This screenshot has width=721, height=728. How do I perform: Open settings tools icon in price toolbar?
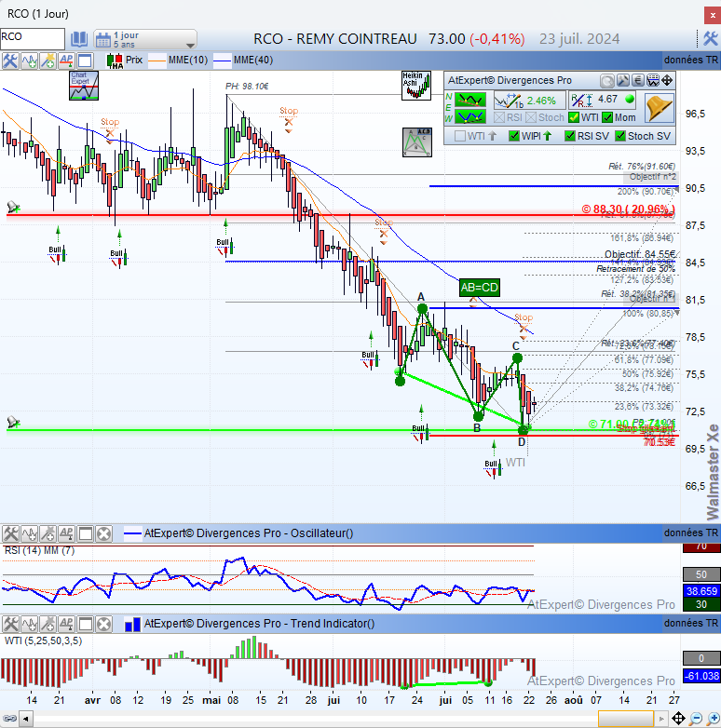9,61
